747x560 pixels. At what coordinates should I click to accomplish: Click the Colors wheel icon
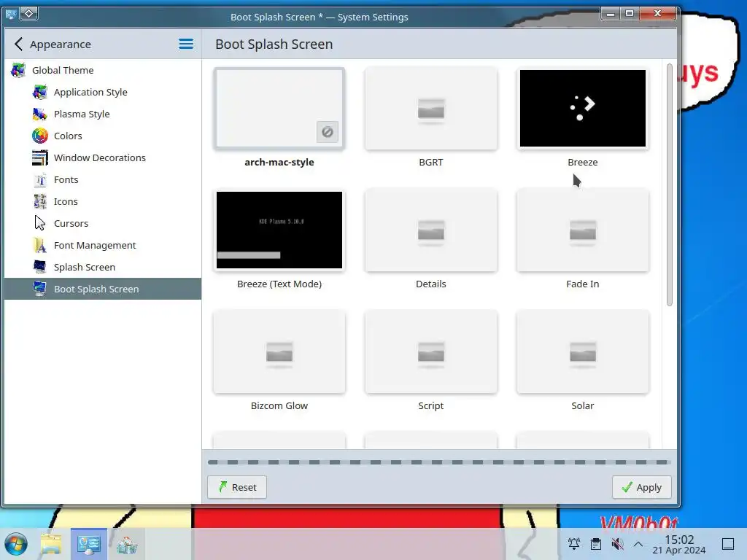pos(40,136)
